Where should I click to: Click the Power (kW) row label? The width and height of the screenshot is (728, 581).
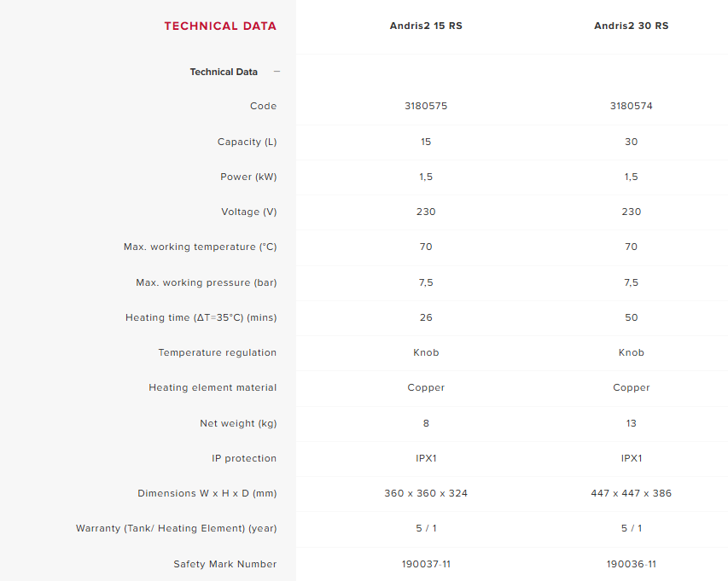248,177
